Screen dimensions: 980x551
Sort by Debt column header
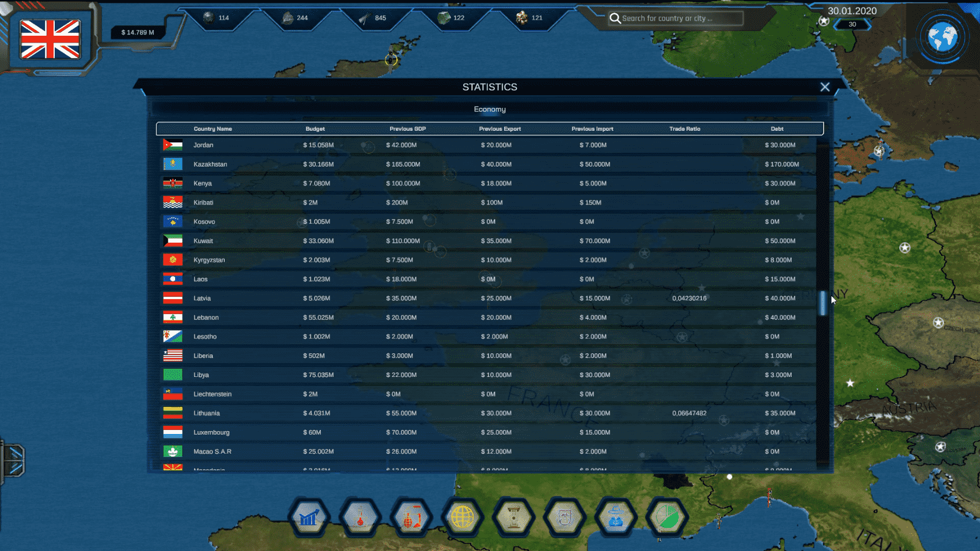(777, 129)
